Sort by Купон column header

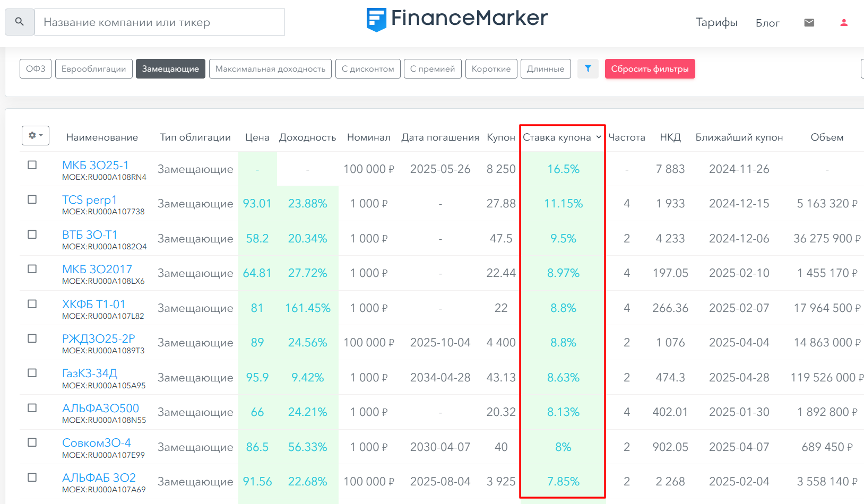(501, 137)
